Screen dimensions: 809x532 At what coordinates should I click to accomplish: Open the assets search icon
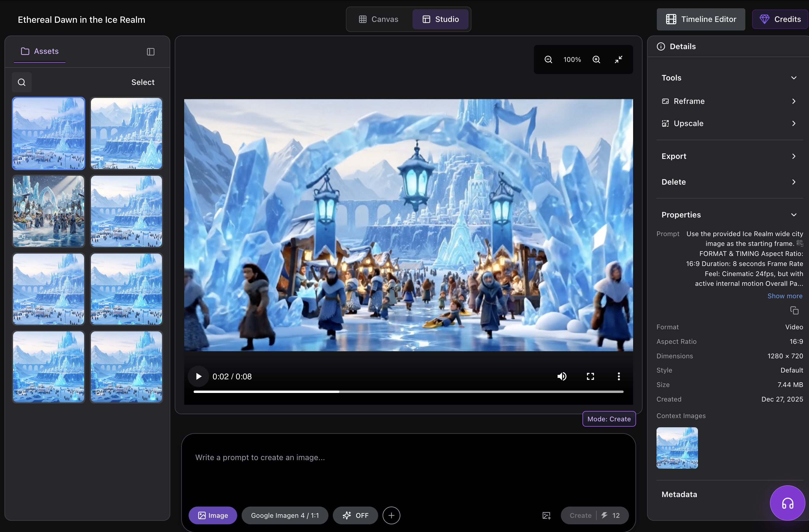[22, 82]
